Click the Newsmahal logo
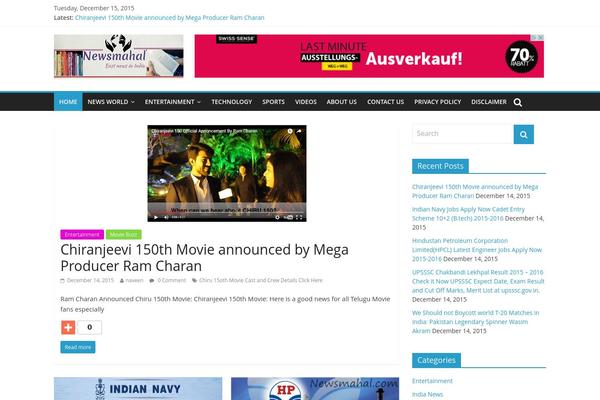Viewport: 600px width, 400px height. pyautogui.click(x=119, y=56)
